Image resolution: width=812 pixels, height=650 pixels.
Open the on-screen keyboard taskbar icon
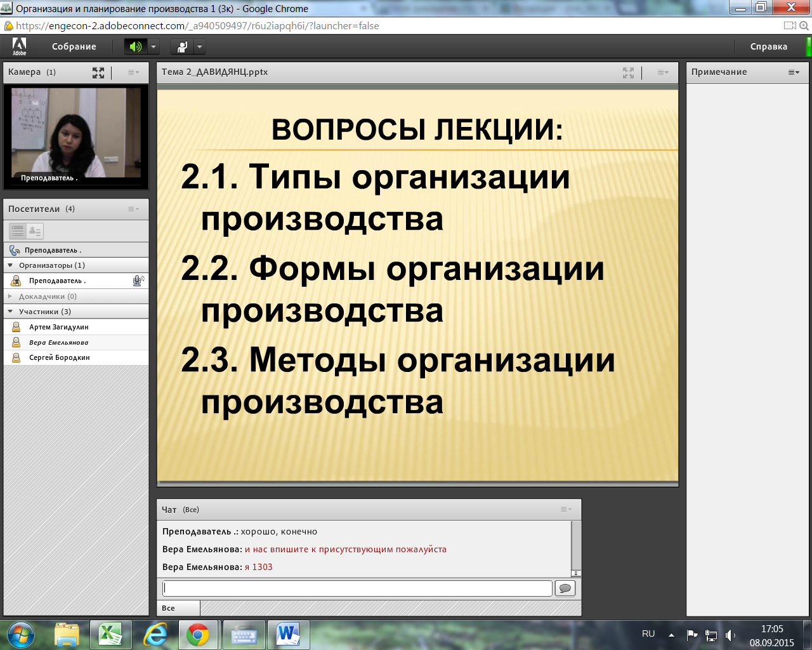pyautogui.click(x=244, y=635)
